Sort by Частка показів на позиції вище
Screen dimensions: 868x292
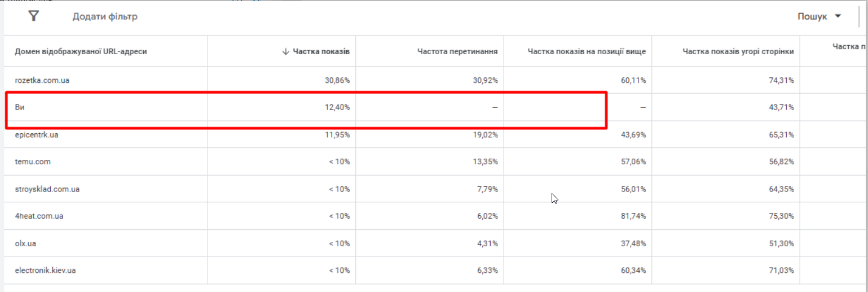coord(587,51)
